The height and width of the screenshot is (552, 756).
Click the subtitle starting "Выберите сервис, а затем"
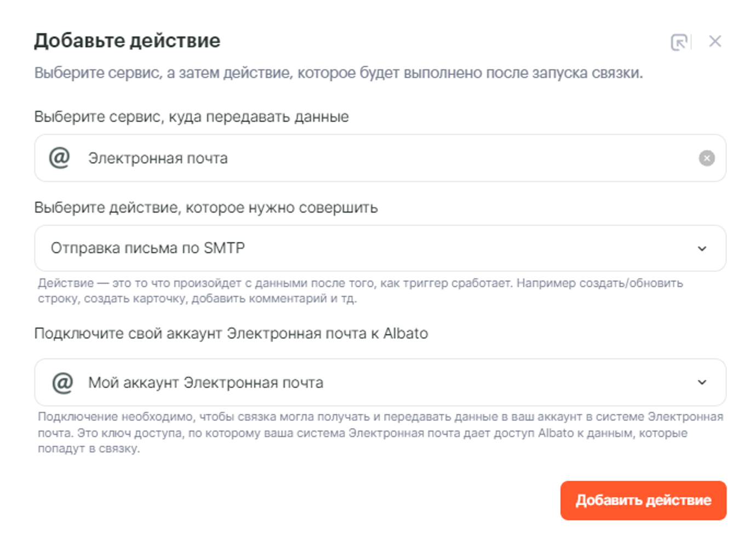338,73
